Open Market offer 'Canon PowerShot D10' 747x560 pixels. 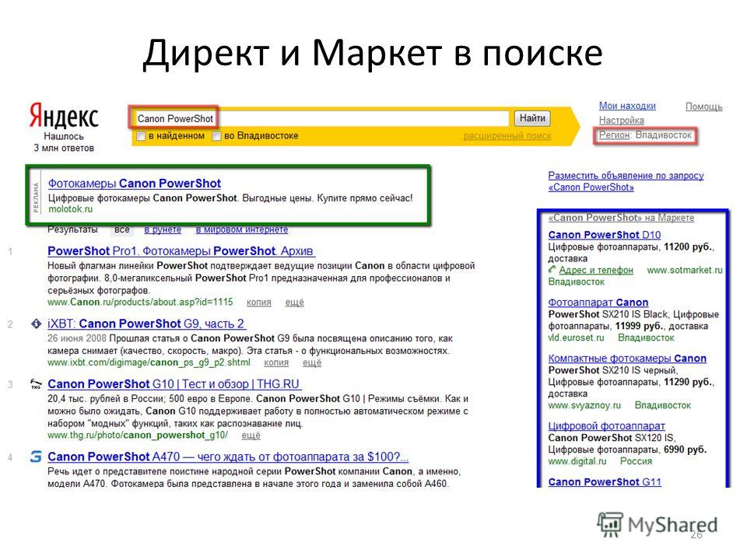click(605, 235)
